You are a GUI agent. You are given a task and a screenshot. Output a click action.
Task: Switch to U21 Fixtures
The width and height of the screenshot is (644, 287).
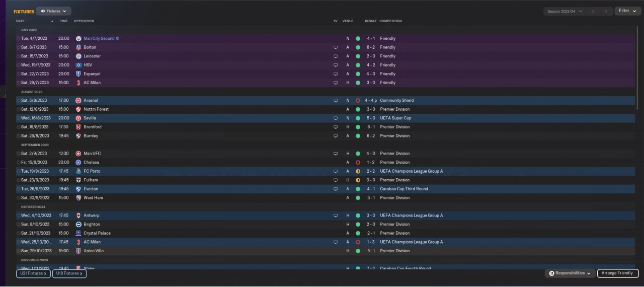tap(33, 274)
